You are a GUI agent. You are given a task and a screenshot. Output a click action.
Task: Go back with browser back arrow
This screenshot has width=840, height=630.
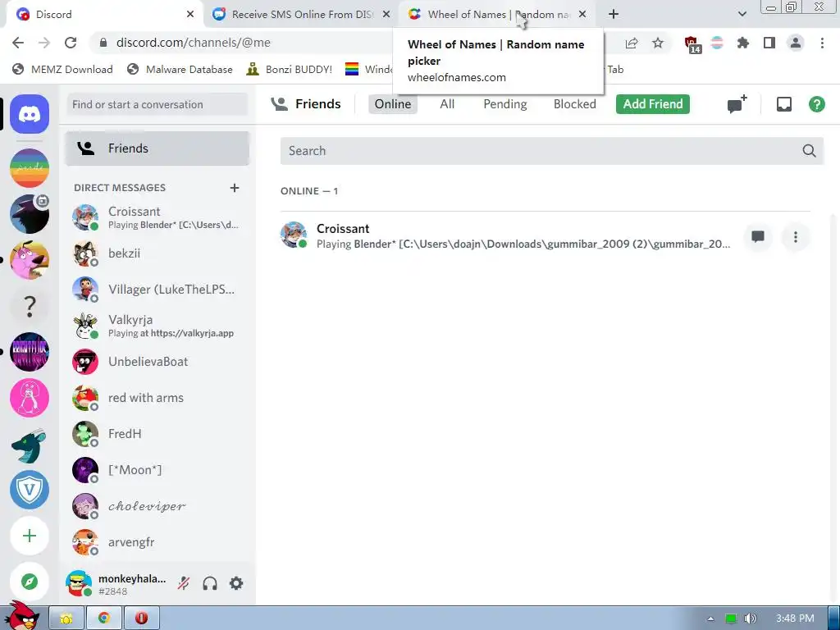coord(18,43)
